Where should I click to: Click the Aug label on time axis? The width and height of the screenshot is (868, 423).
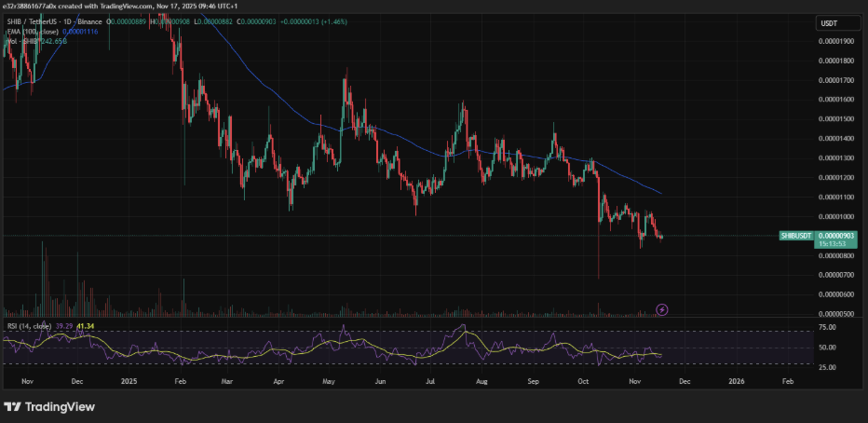pos(481,381)
